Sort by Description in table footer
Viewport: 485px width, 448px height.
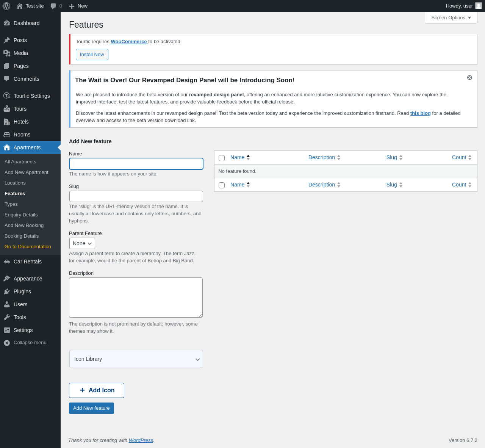pyautogui.click(x=324, y=185)
